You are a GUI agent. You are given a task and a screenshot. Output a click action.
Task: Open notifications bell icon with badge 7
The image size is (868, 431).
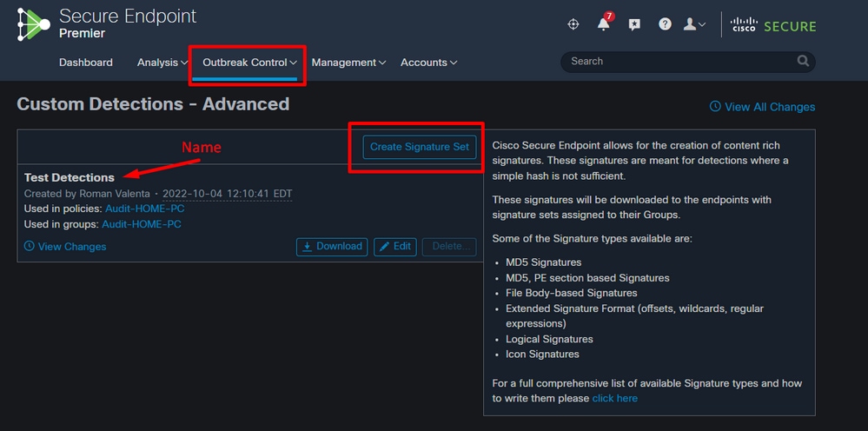tap(604, 23)
